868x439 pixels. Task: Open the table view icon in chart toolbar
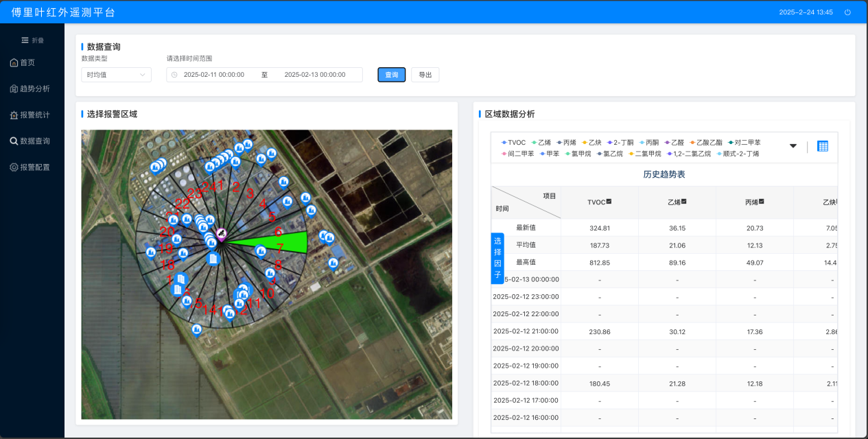[x=823, y=146]
